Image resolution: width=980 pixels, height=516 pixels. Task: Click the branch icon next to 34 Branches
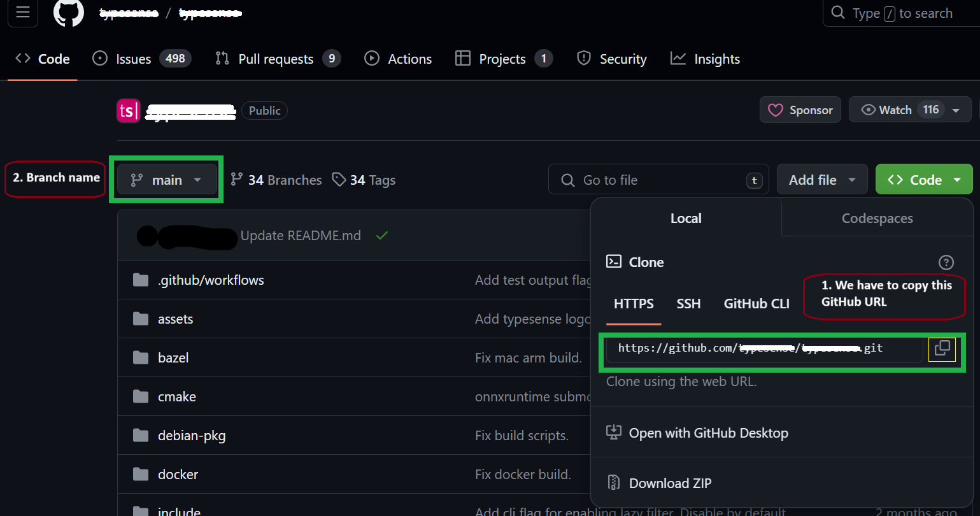(237, 180)
